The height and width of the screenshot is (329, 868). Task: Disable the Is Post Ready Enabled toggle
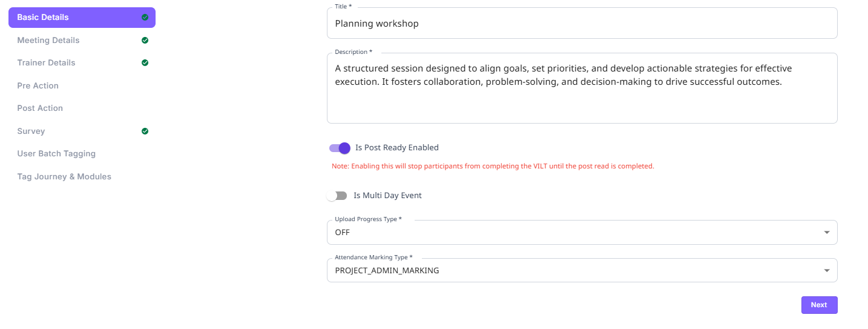pyautogui.click(x=340, y=148)
